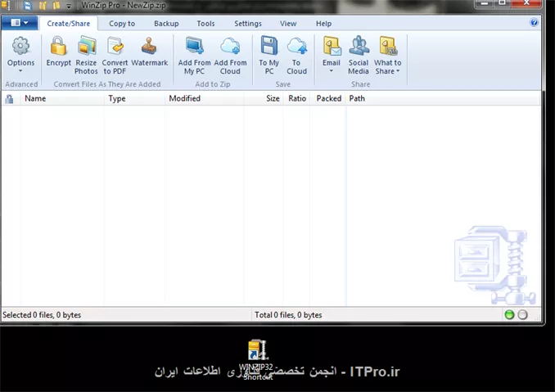The width and height of the screenshot is (555, 392).
Task: Click the WinZip title bar app icon
Action: point(6,5)
